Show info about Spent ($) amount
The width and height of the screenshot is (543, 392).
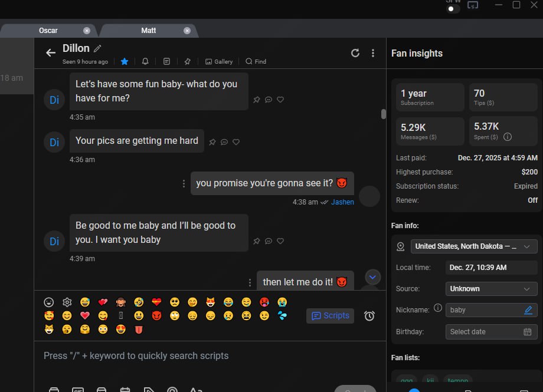pos(508,137)
